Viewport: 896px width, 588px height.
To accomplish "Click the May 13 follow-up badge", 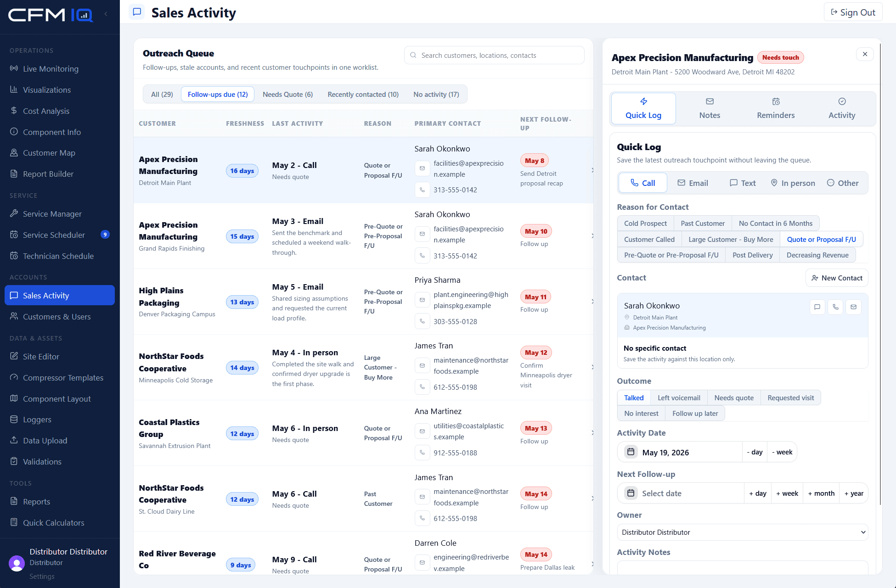I will pyautogui.click(x=535, y=428).
